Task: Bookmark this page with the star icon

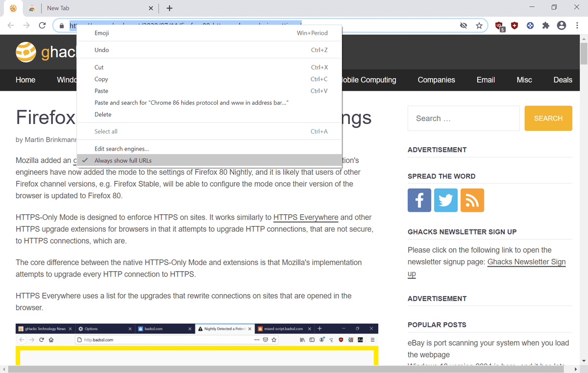Action: 479,26
